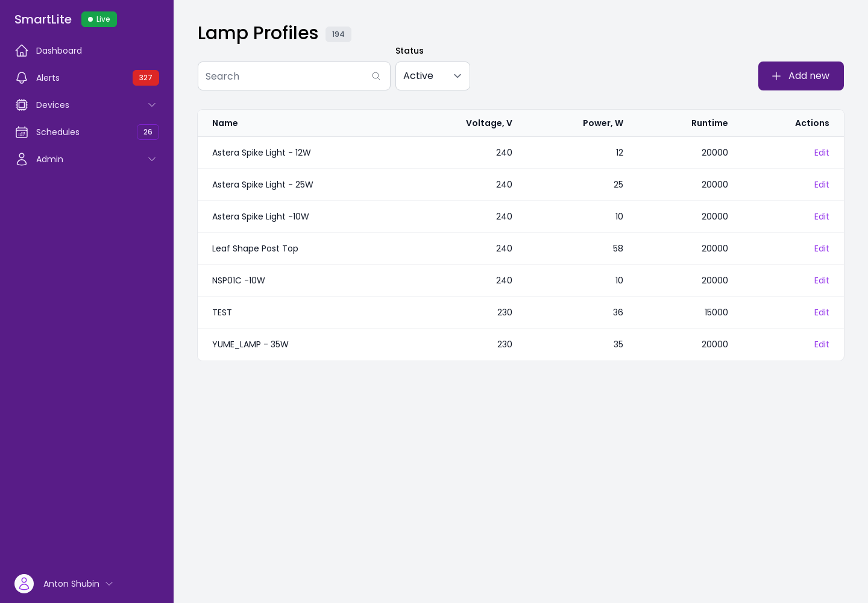This screenshot has width=868, height=603.
Task: Click the Dashboard home icon
Action: (x=22, y=51)
